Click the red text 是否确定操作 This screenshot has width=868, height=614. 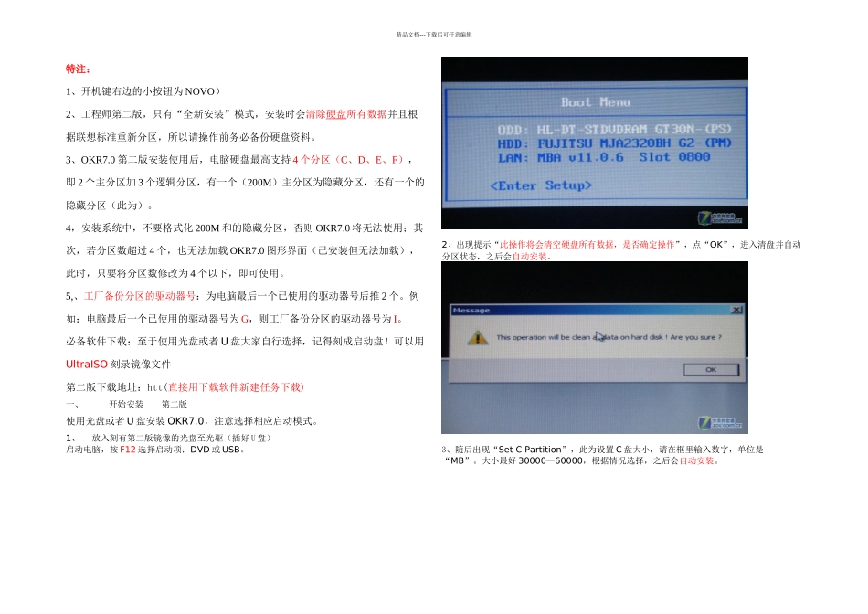click(x=649, y=245)
